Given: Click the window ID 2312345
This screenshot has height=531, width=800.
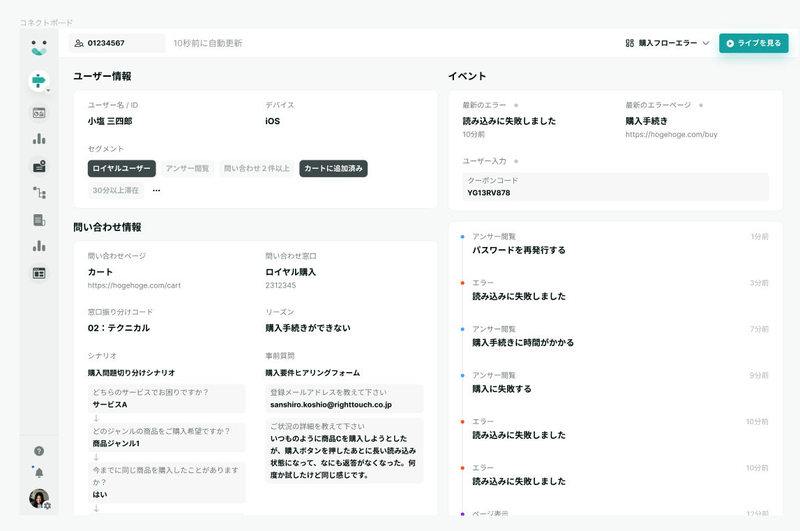Looking at the screenshot, I should (x=280, y=286).
